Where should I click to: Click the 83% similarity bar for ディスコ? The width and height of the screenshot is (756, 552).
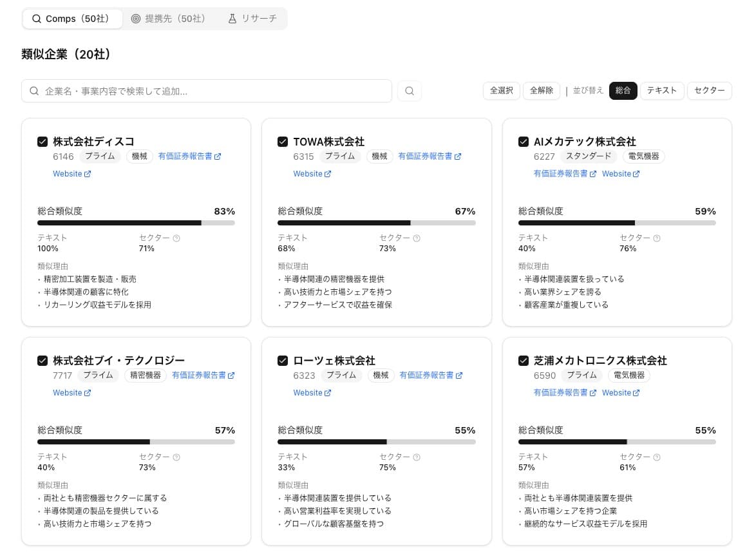tap(136, 223)
